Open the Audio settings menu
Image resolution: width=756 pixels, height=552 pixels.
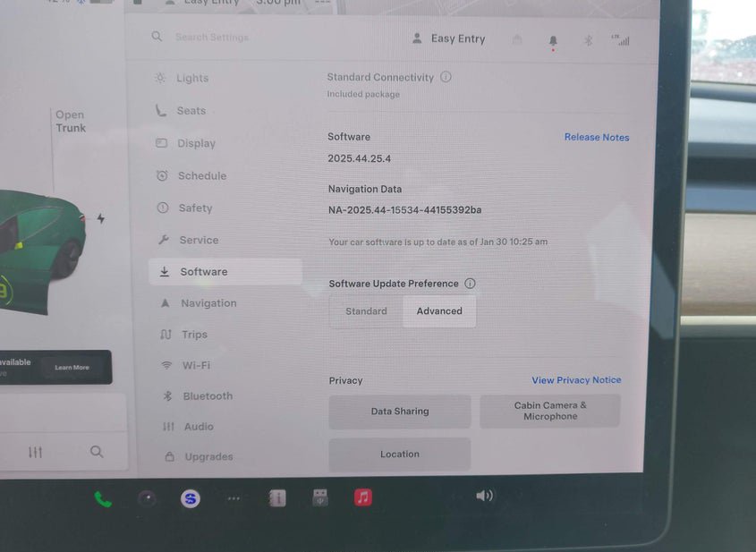[189, 427]
